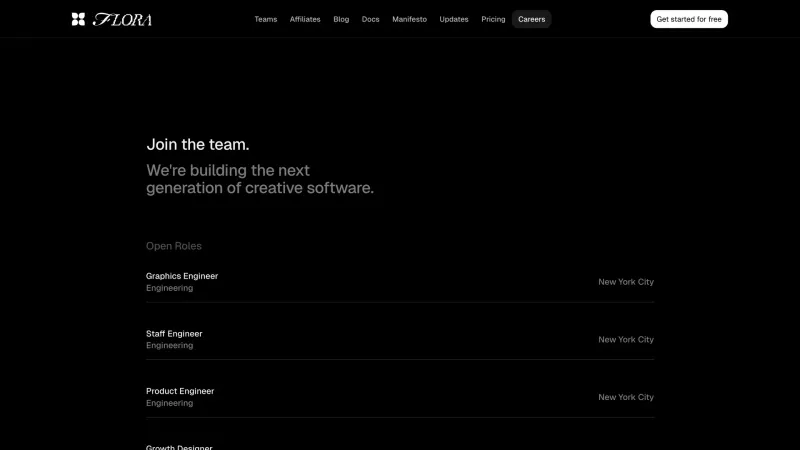The height and width of the screenshot is (450, 800).
Task: Click Engineering label under Staff Engineer
Action: (169, 345)
